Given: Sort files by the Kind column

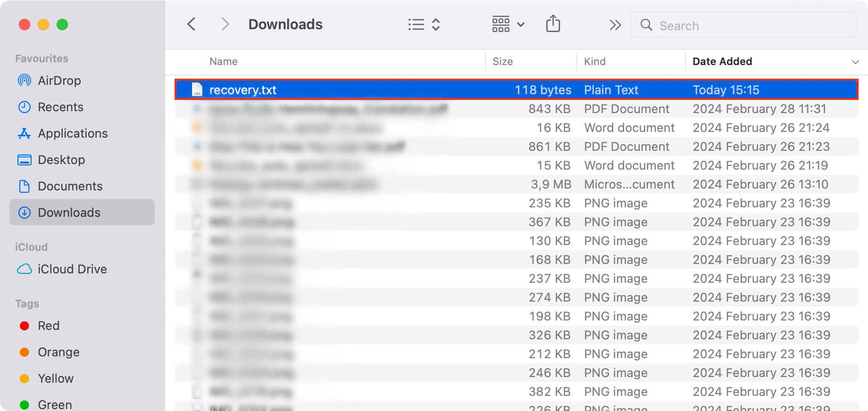Looking at the screenshot, I should pos(595,62).
